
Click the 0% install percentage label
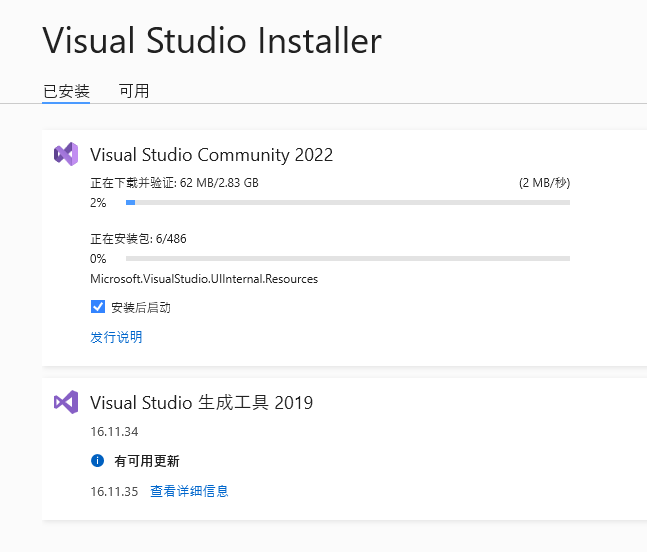click(x=98, y=259)
